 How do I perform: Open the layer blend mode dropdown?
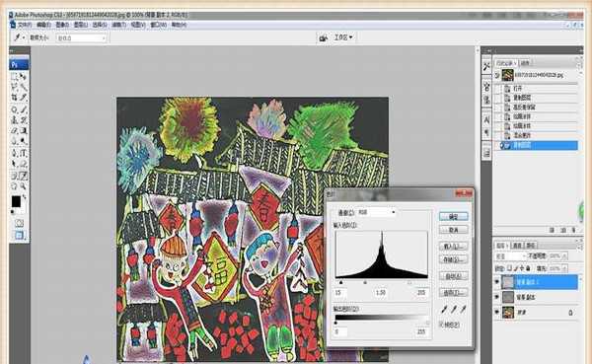(510, 256)
